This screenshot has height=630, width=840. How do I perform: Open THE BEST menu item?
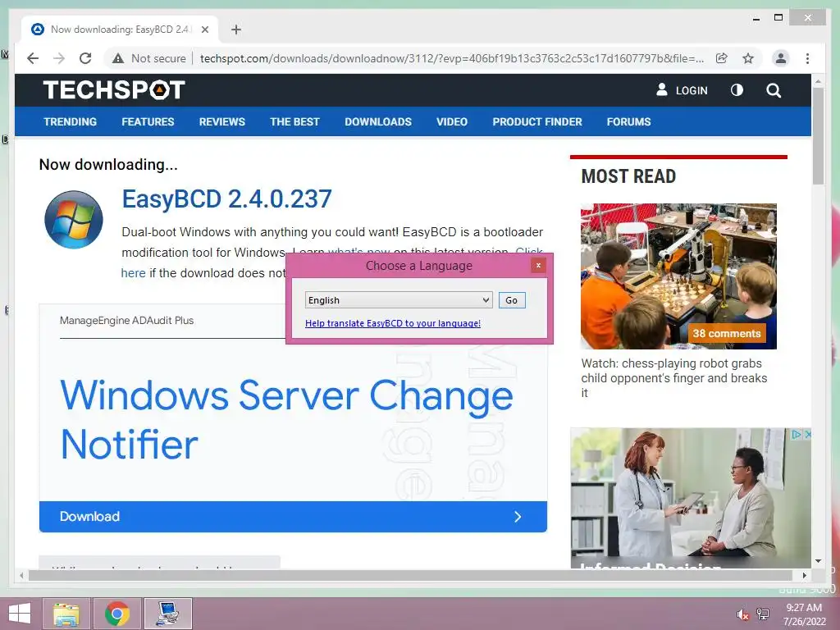pyautogui.click(x=294, y=121)
